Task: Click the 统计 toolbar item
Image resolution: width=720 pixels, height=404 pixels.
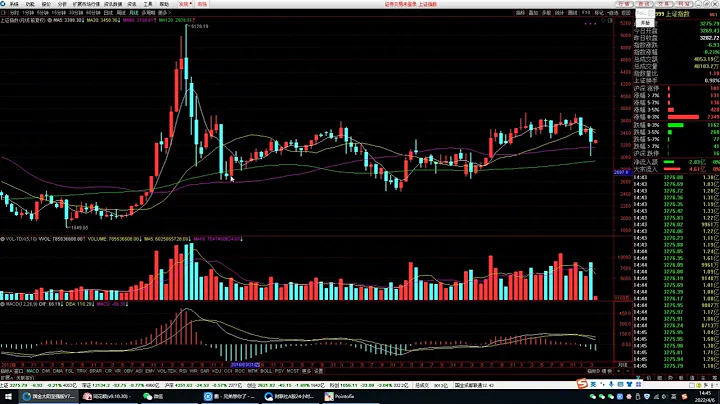Action: [x=559, y=13]
